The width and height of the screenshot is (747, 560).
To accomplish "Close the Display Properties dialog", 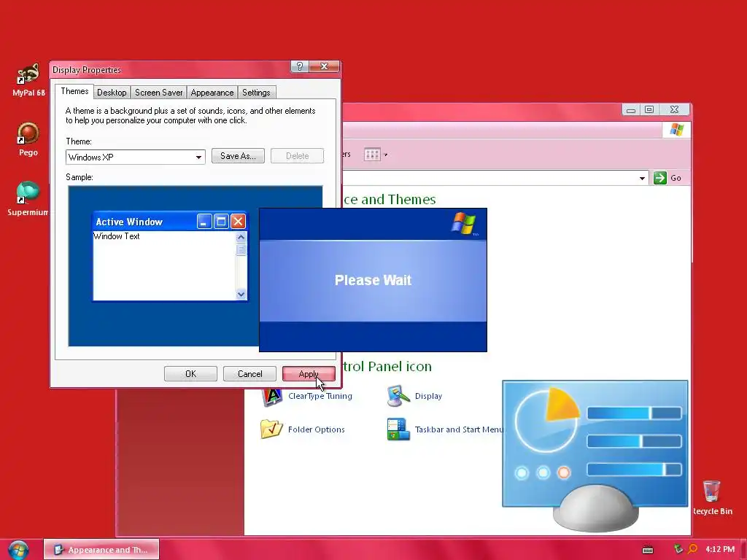I will pos(325,66).
